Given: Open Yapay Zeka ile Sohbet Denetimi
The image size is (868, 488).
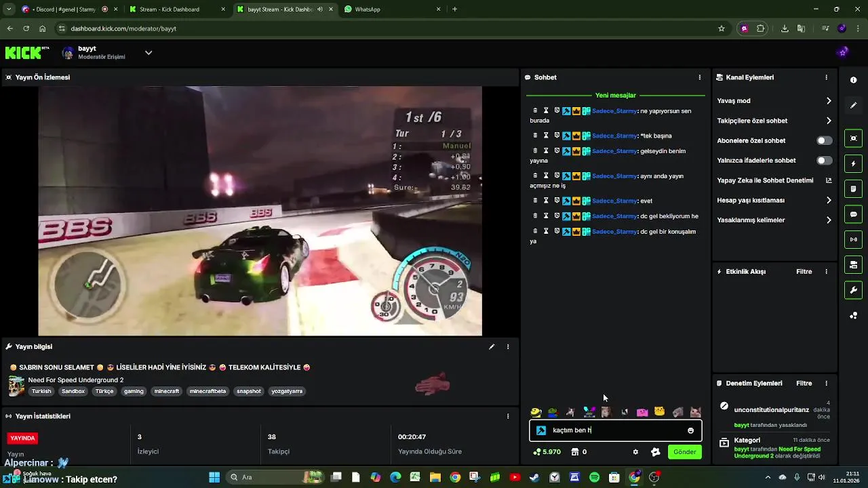Looking at the screenshot, I should coord(774,180).
